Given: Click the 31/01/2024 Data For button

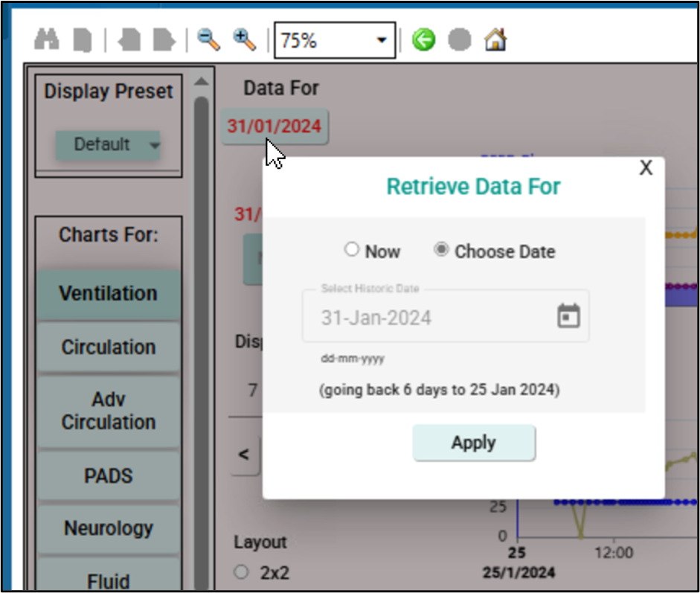Looking at the screenshot, I should (x=274, y=126).
